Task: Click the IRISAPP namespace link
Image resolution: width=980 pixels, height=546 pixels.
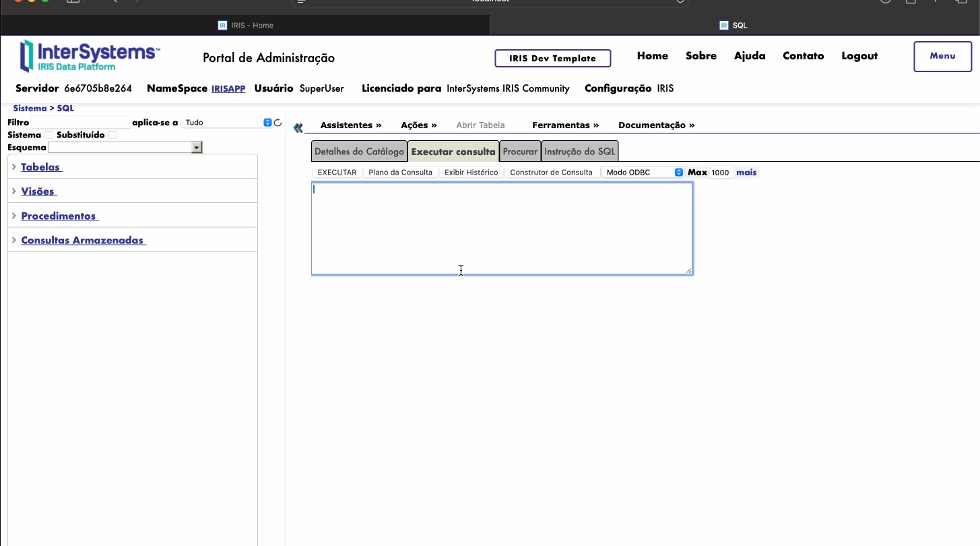Action: pyautogui.click(x=228, y=89)
